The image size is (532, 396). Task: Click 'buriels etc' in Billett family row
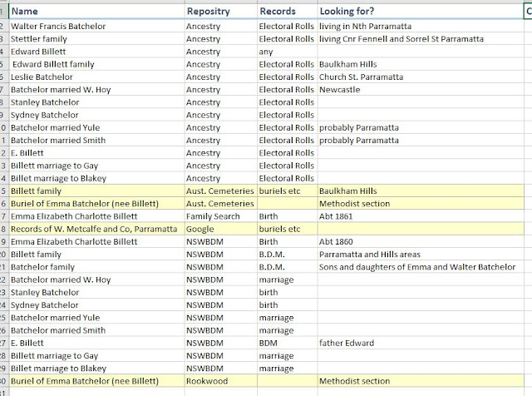[x=288, y=191]
